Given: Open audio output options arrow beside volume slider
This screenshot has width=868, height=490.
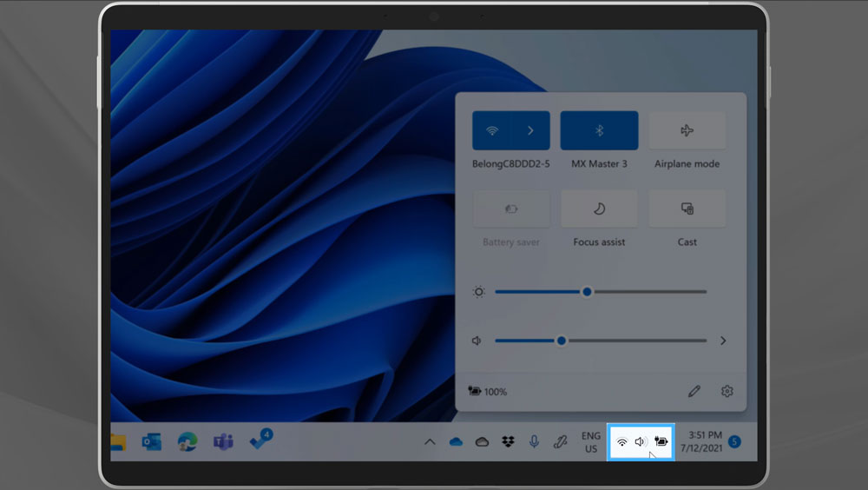Looking at the screenshot, I should point(723,341).
